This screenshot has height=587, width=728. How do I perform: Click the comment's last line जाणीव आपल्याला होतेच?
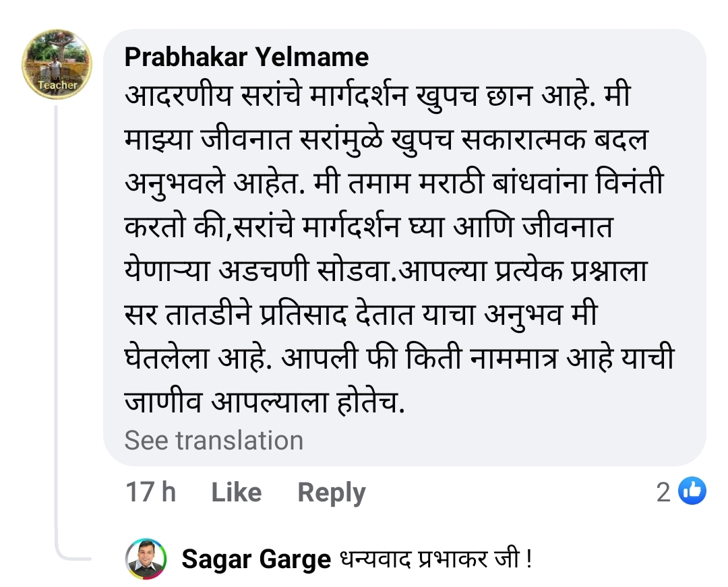268,402
